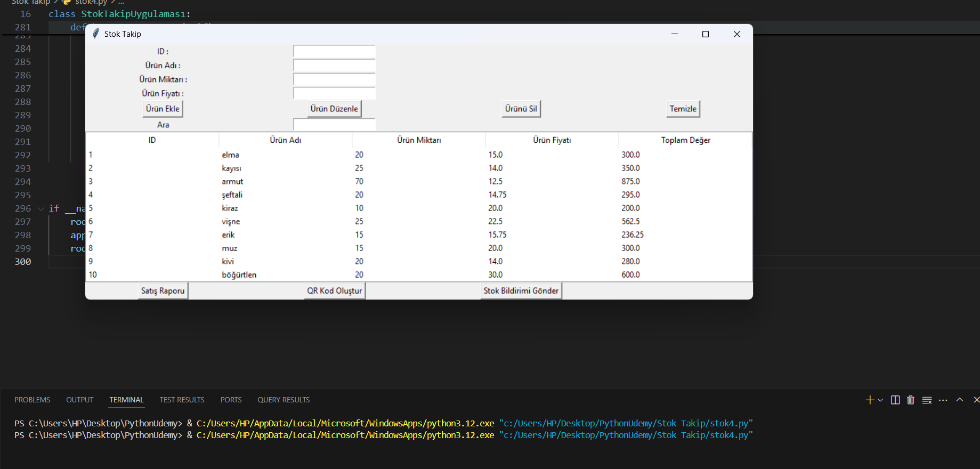
Task: Close the terminal panel with the X
Action: click(976, 400)
